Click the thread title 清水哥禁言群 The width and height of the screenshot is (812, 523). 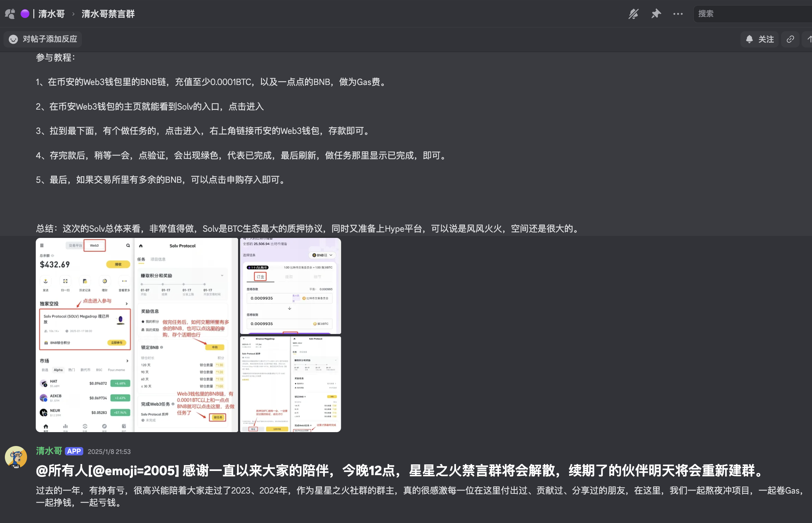(x=108, y=14)
